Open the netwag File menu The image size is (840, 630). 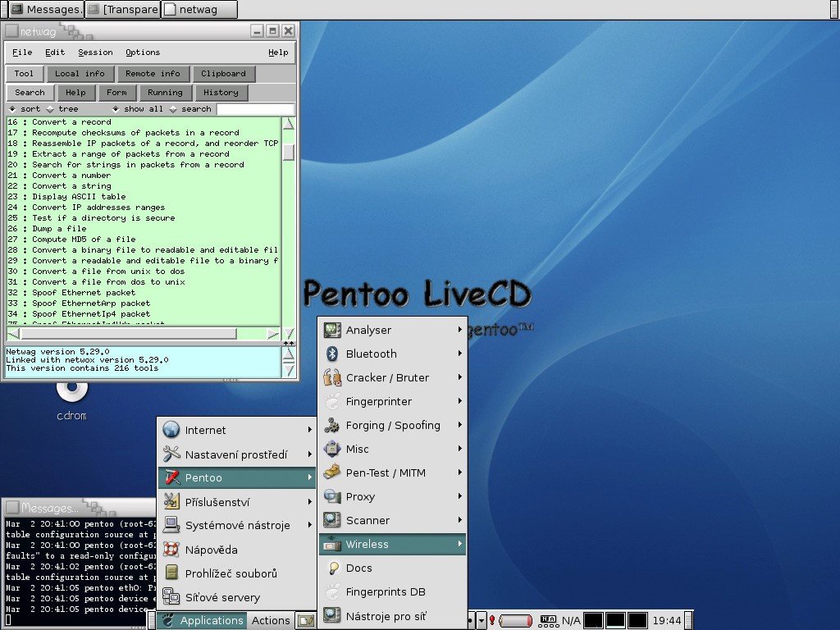[x=22, y=52]
